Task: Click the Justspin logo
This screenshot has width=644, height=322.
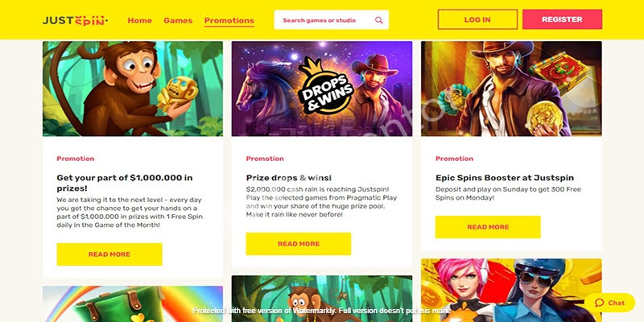Action: 75,20
